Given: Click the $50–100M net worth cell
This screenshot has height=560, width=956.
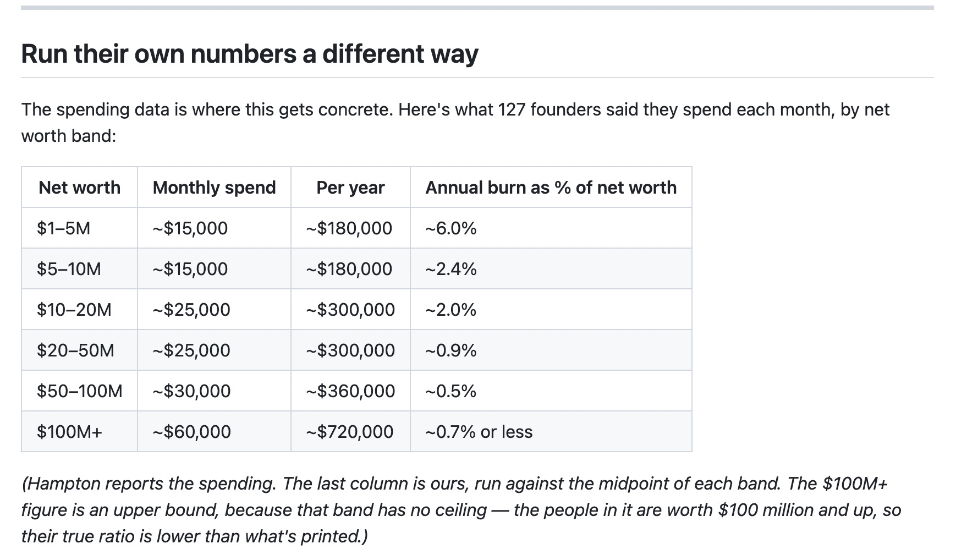Looking at the screenshot, I should (79, 391).
